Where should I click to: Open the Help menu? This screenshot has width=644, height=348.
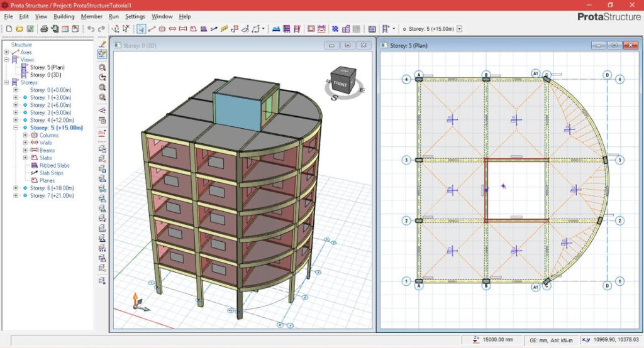tap(185, 16)
